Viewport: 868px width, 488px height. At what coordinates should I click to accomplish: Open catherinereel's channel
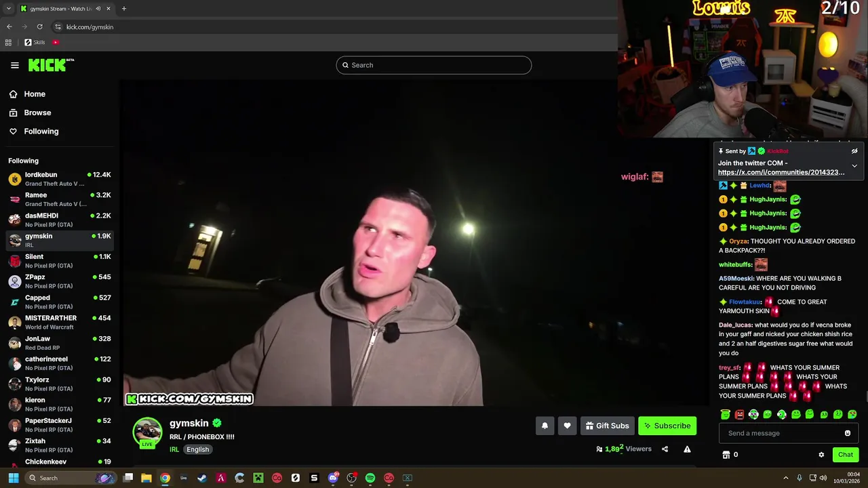(x=60, y=363)
